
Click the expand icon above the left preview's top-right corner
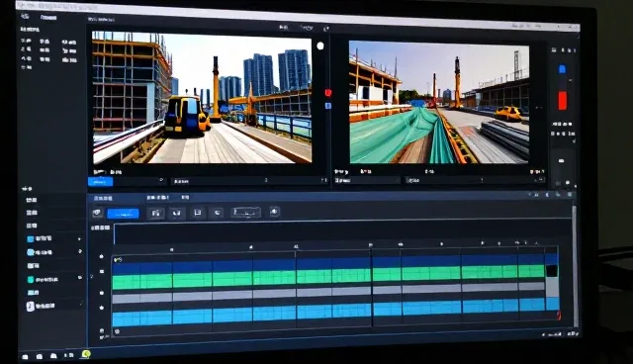[x=326, y=29]
